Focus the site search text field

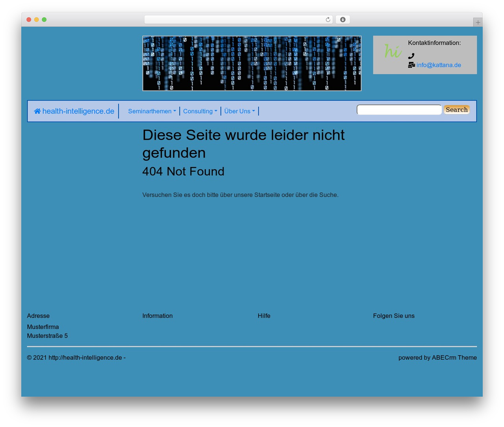coord(399,110)
